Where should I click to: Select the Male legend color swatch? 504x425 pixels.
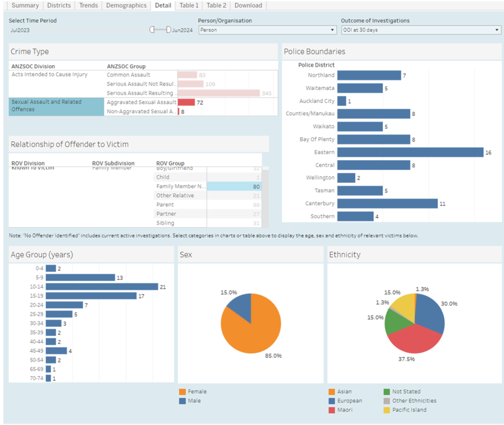(x=182, y=401)
